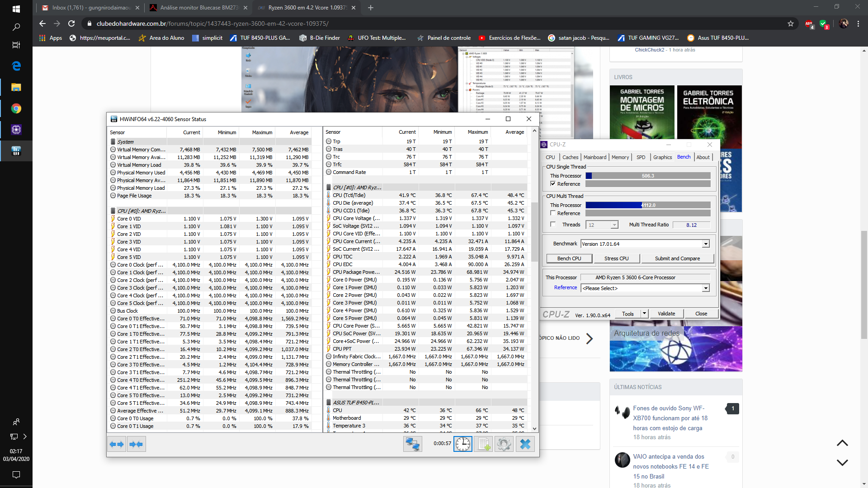Click the single thread score bar 506.3
This screenshot has width=868, height=488.
[648, 176]
